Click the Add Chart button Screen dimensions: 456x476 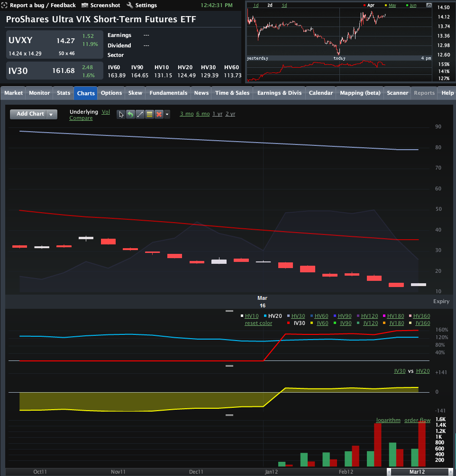tap(30, 114)
